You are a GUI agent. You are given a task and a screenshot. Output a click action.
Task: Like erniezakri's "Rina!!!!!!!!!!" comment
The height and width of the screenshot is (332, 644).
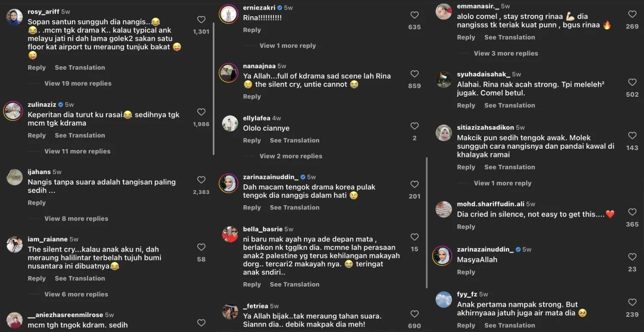pyautogui.click(x=414, y=15)
